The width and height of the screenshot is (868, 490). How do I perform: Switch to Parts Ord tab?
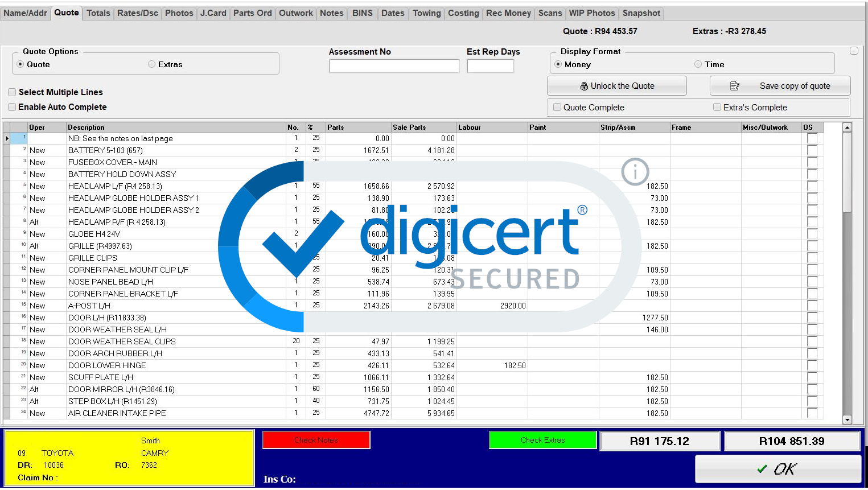click(x=253, y=13)
